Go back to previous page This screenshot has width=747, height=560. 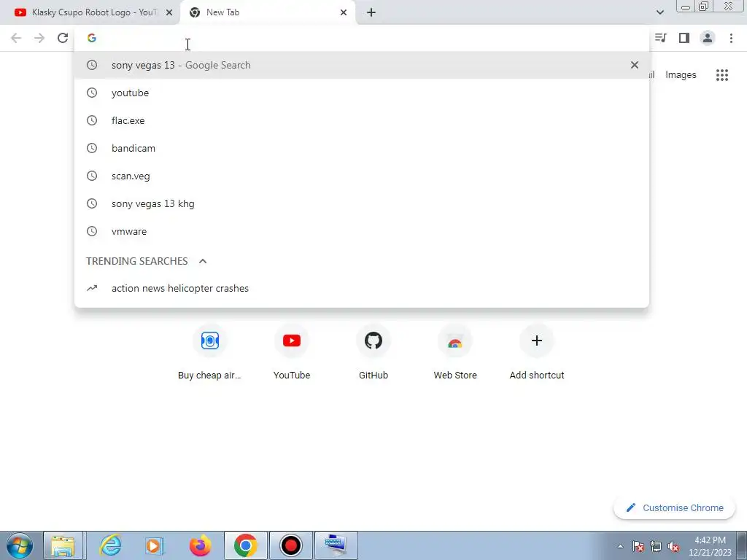[x=16, y=38]
